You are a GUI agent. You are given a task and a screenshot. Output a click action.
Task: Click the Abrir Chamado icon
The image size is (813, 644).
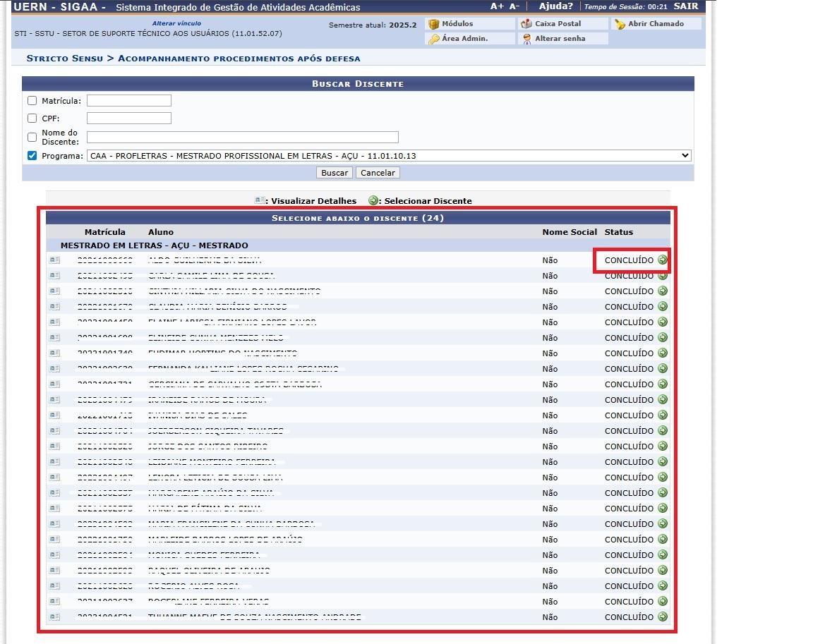620,24
